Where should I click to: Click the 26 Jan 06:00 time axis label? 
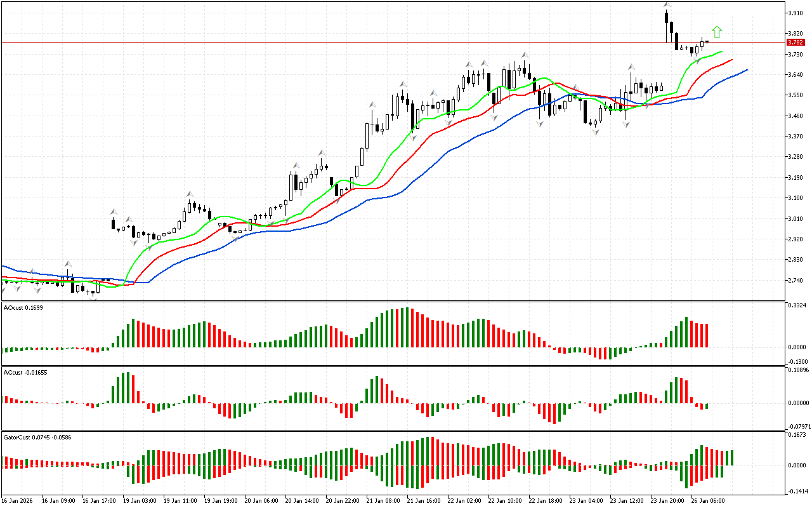point(709,500)
